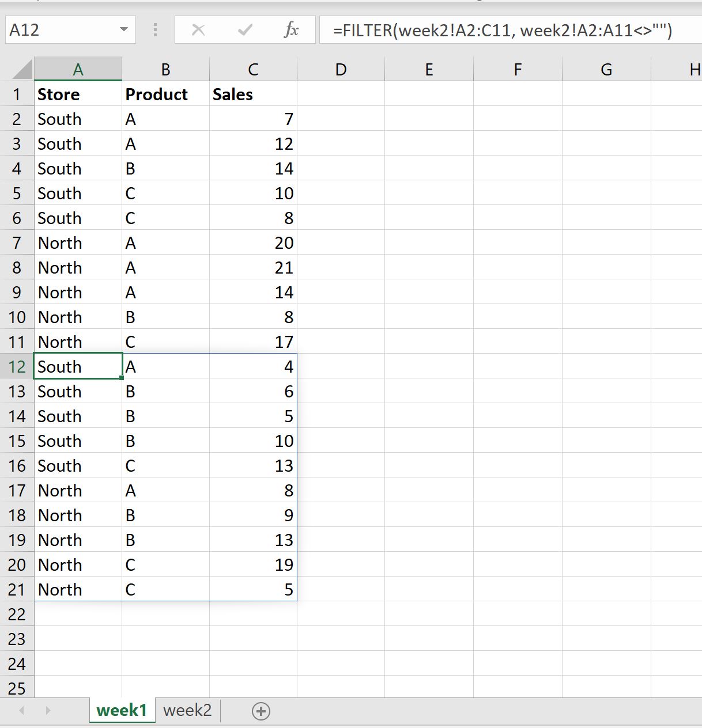Click the previous-sheet navigation arrow
Viewport: 702px width, 728px height.
click(x=22, y=711)
